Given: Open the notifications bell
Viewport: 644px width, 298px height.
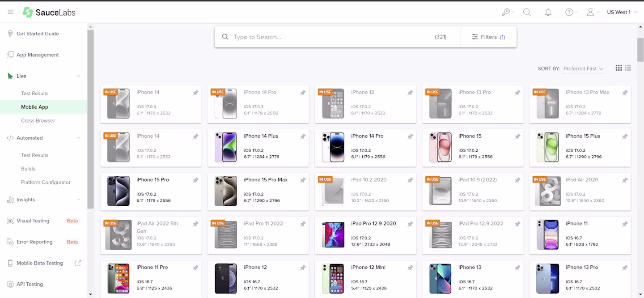Looking at the screenshot, I should coord(548,13).
